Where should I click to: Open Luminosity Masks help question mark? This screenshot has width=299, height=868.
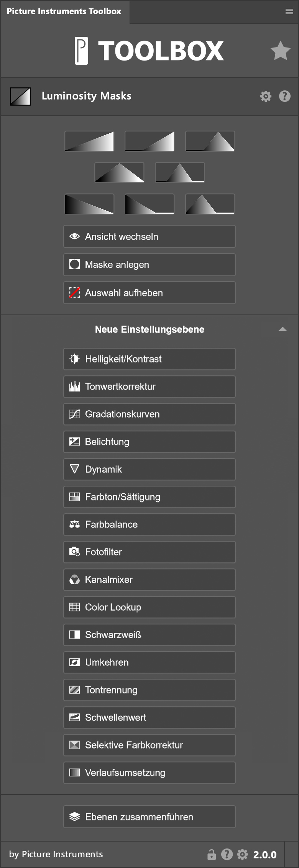tap(284, 96)
